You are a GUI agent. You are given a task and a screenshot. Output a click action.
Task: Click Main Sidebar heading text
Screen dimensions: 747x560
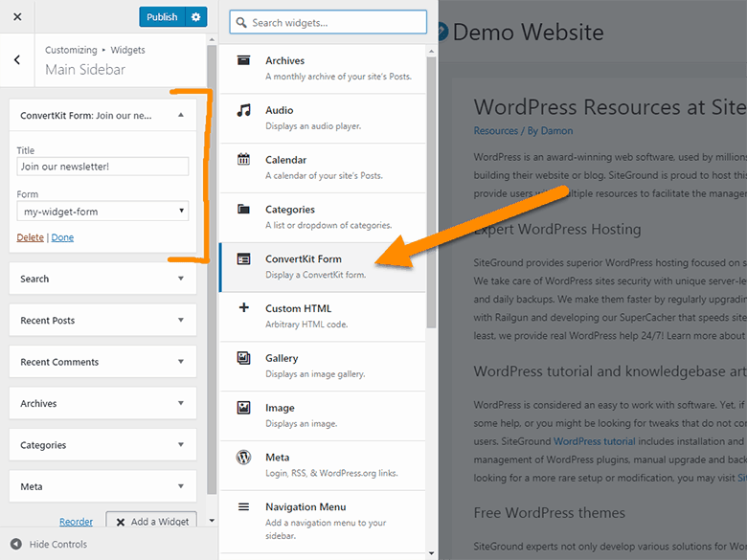[85, 70]
